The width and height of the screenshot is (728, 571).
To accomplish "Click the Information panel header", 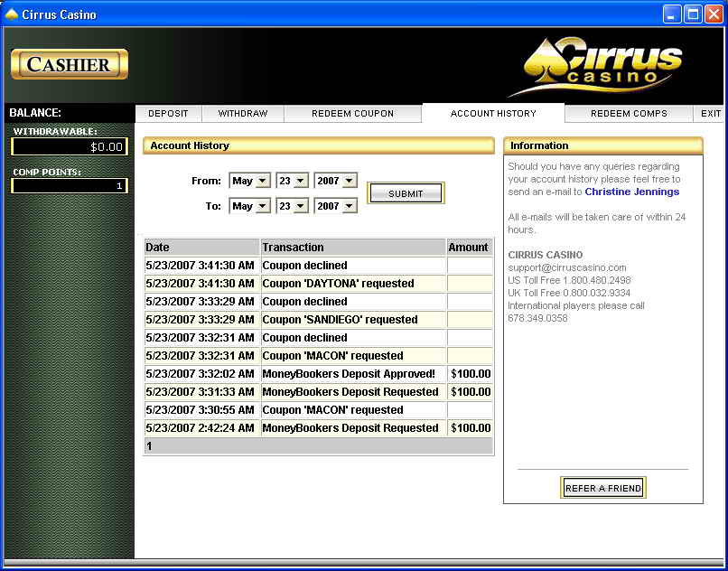I will [603, 145].
